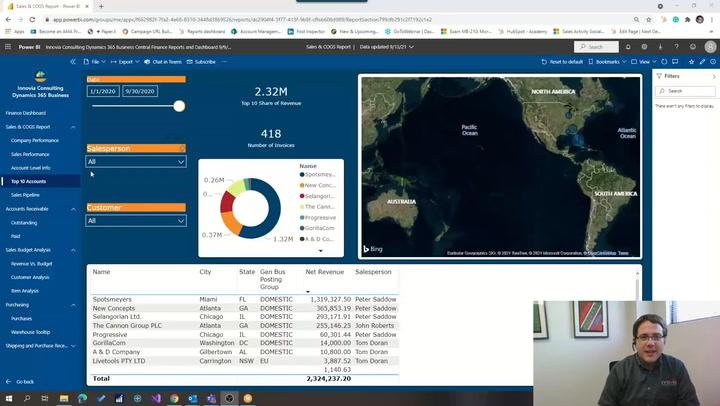Open Power BI settings gear
Screen dimensions: 720x406
[644, 47]
